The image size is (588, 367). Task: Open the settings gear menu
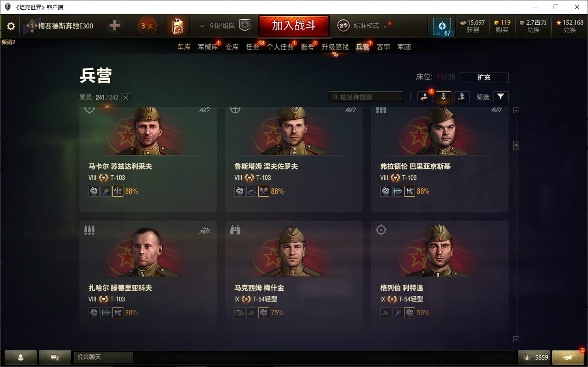11,26
